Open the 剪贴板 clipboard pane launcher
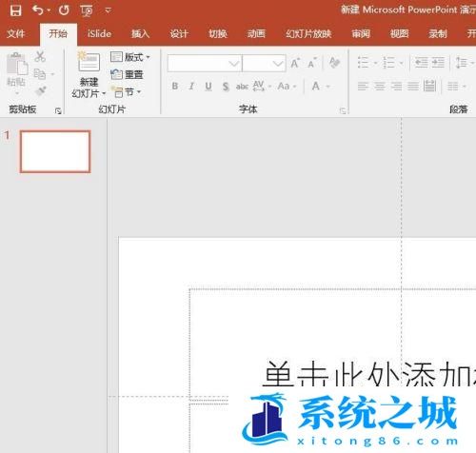 [x=58, y=110]
